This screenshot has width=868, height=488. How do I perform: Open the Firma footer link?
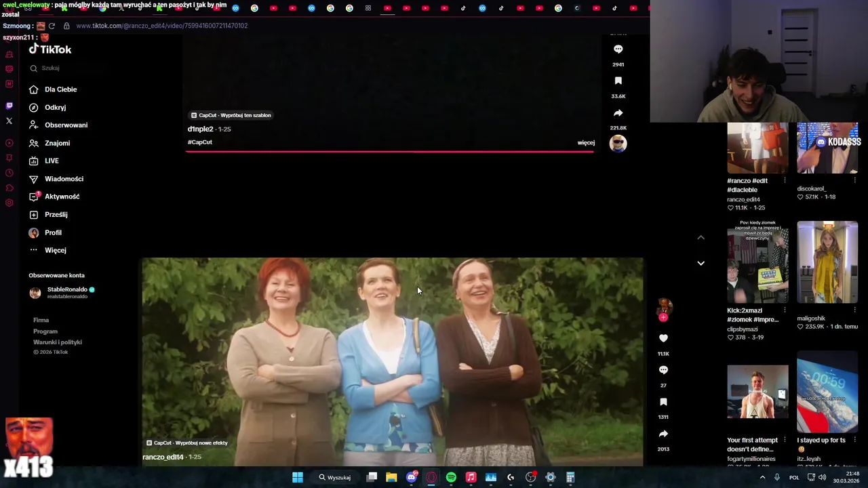pos(41,320)
